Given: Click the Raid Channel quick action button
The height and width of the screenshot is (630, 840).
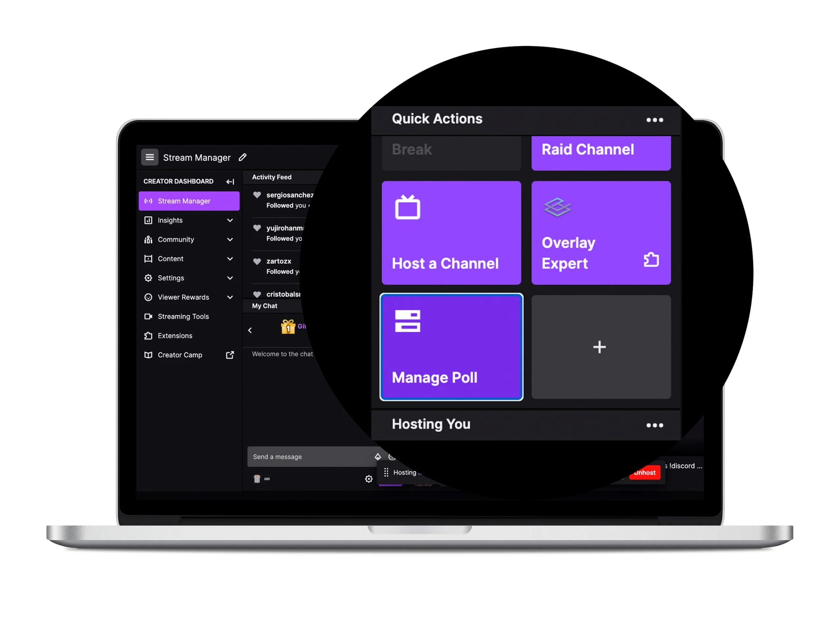Looking at the screenshot, I should point(598,148).
